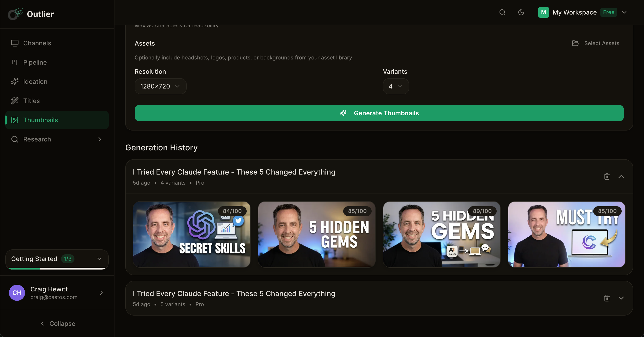Open Select Assets folder button

[595, 43]
